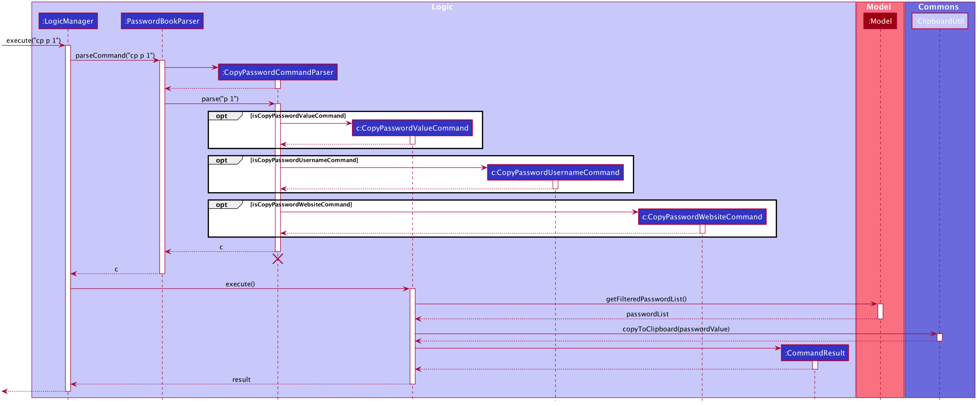Select the :LogicManager participant box
Viewport: 980px width, 406px height.
68,21
